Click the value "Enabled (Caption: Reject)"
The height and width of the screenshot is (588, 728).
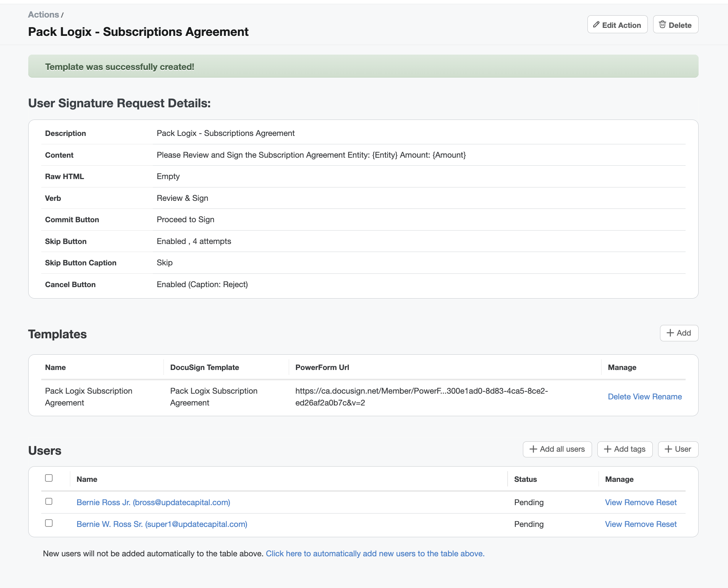coord(202,284)
